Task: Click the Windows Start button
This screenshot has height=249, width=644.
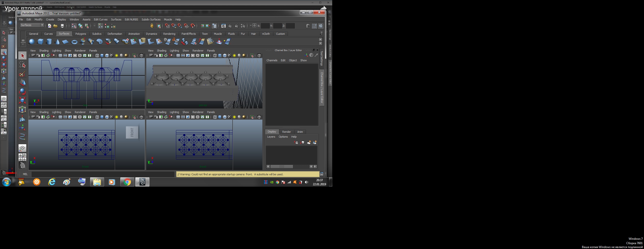Action: click(7, 182)
